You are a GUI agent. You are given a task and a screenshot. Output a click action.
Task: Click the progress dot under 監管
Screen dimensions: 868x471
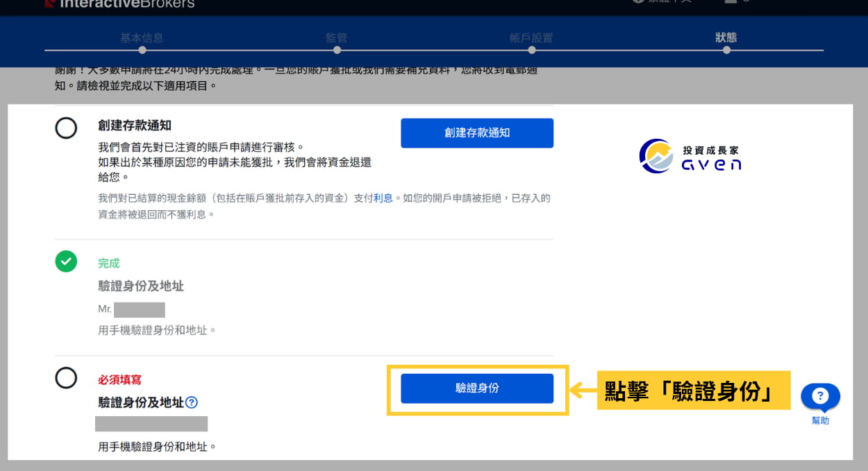coord(337,50)
